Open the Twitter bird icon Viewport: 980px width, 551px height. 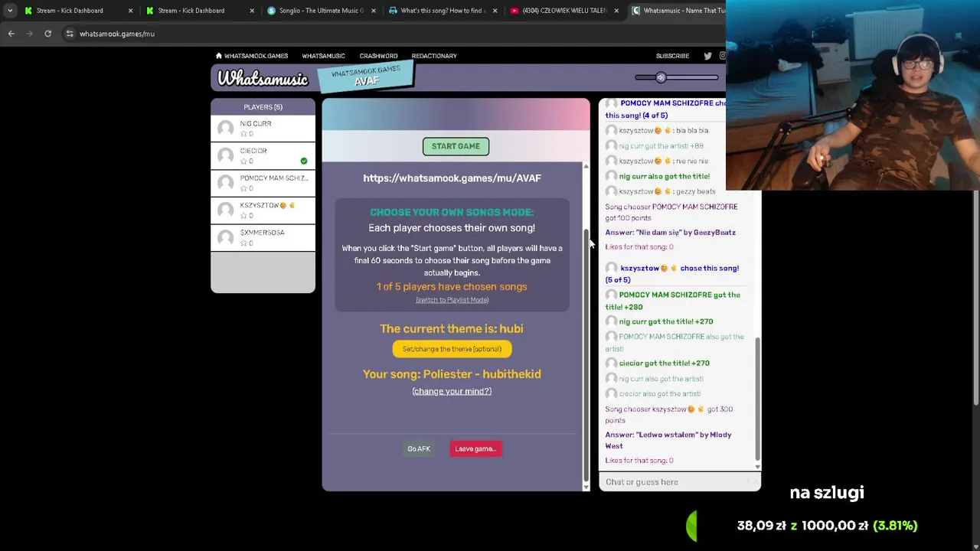[707, 56]
